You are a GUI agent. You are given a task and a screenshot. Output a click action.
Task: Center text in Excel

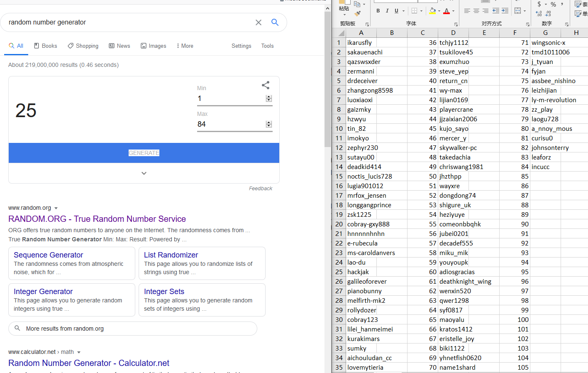(x=476, y=11)
